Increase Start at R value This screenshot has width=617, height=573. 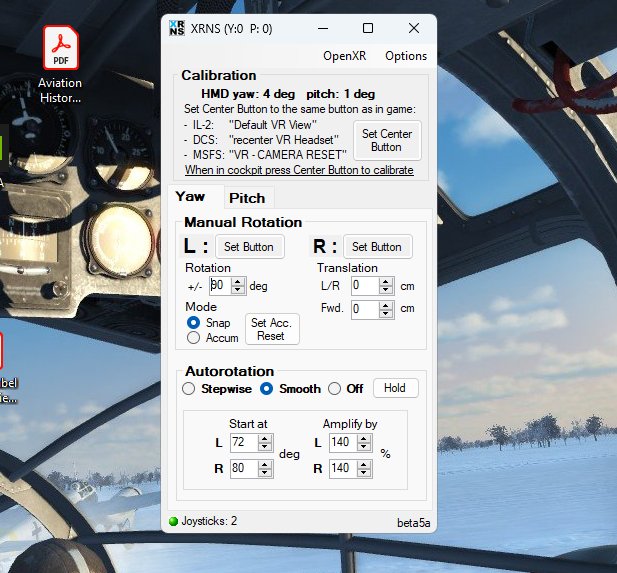click(x=265, y=465)
